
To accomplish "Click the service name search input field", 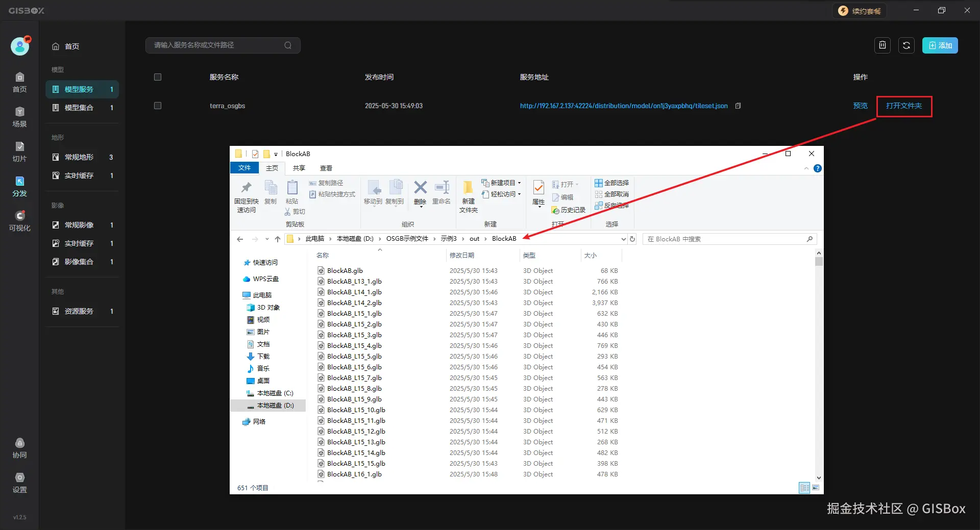I will (223, 45).
